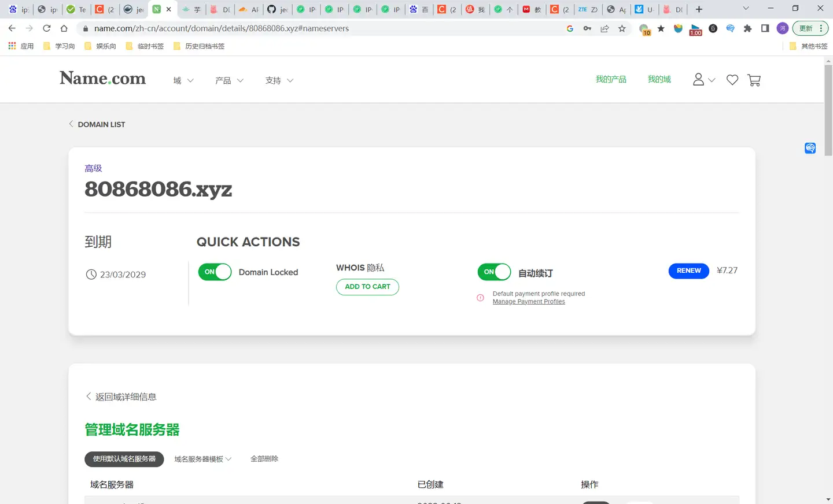This screenshot has width=833, height=504.
Task: Open Manage Payment Profiles link
Action: pyautogui.click(x=529, y=302)
